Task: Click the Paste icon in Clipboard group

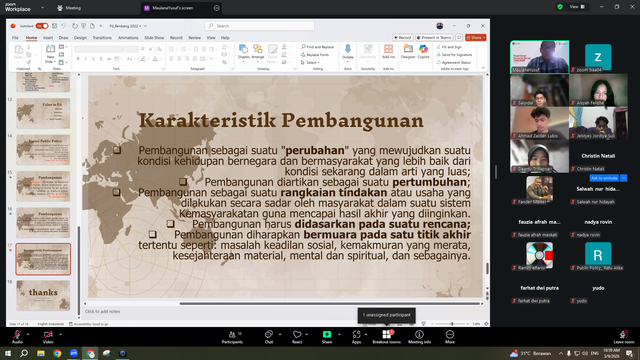Action: [x=18, y=50]
